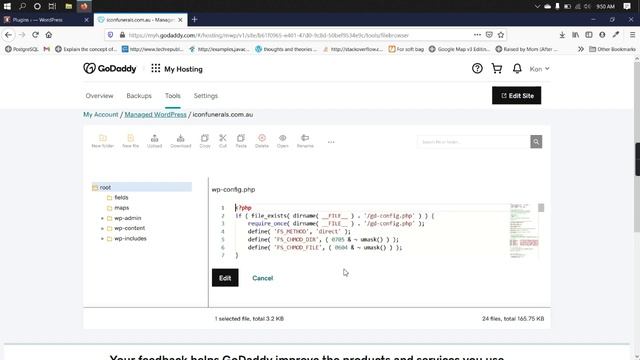Viewport: 640px width, 360px height.
Task: Select the wp-content folder
Action: coord(129,229)
